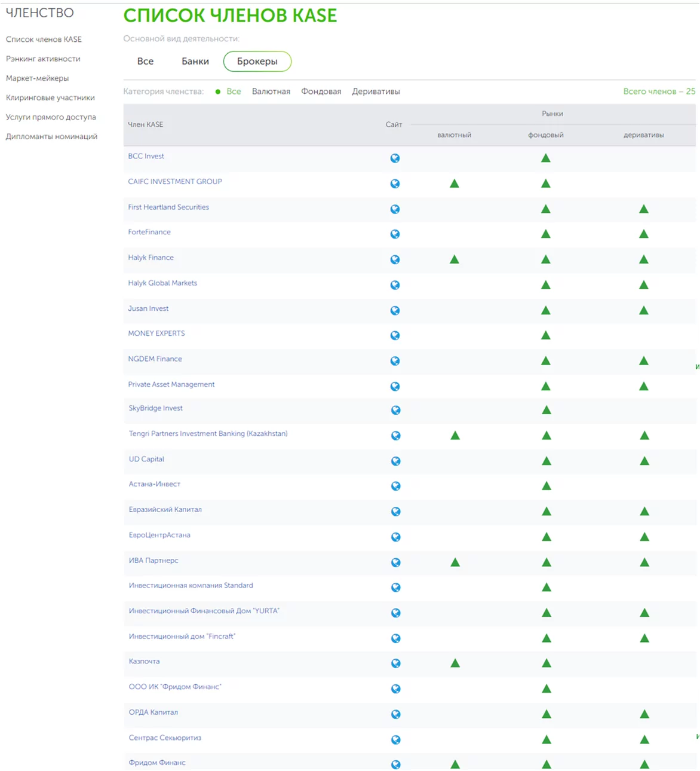The height and width of the screenshot is (771, 700).
Task: Open the Казпочта member link
Action: (x=144, y=662)
